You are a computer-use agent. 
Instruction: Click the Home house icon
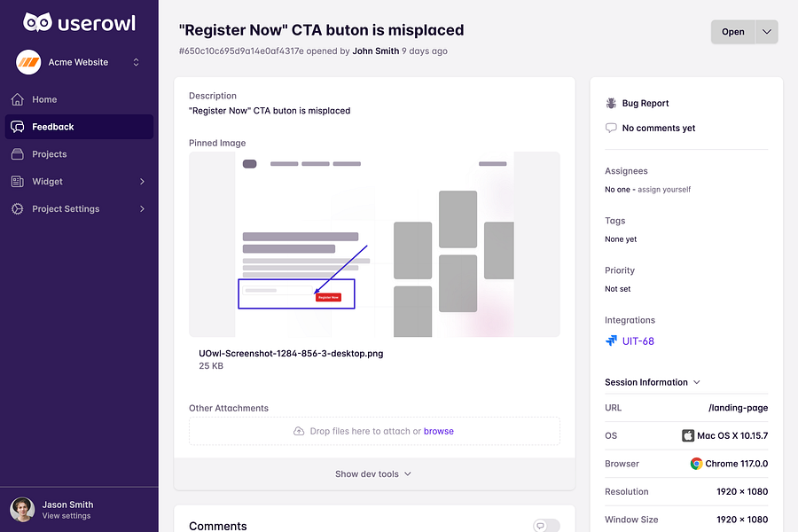[x=18, y=99]
